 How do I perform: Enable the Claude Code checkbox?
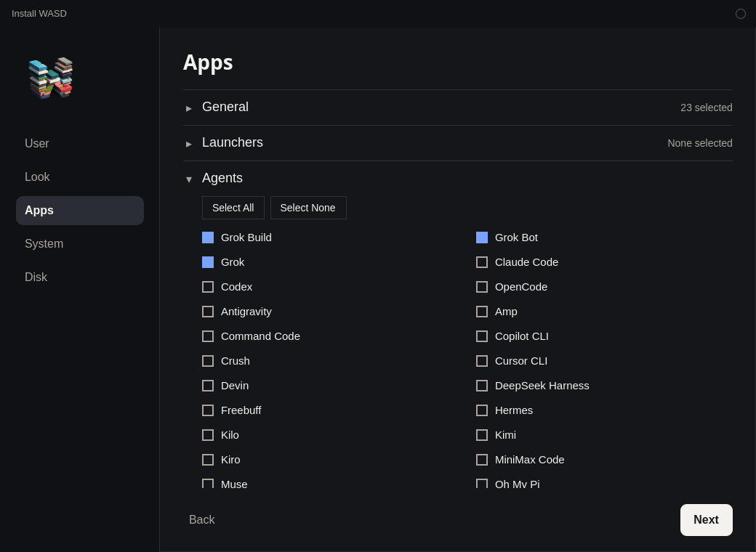(x=482, y=262)
